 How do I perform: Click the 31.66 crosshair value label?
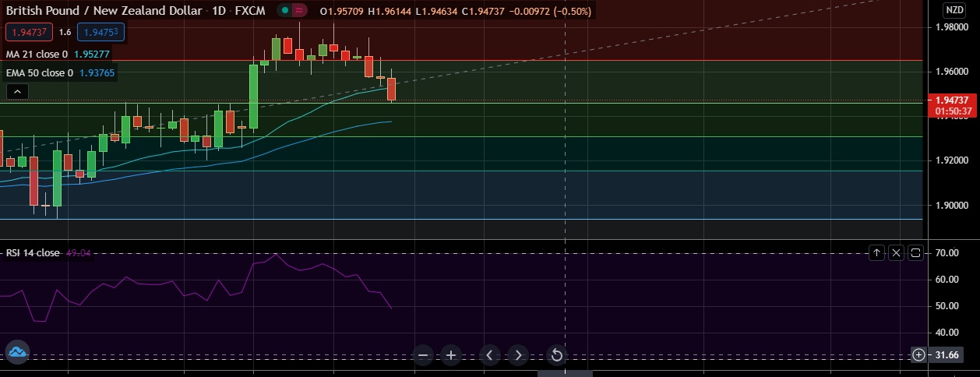(946, 355)
